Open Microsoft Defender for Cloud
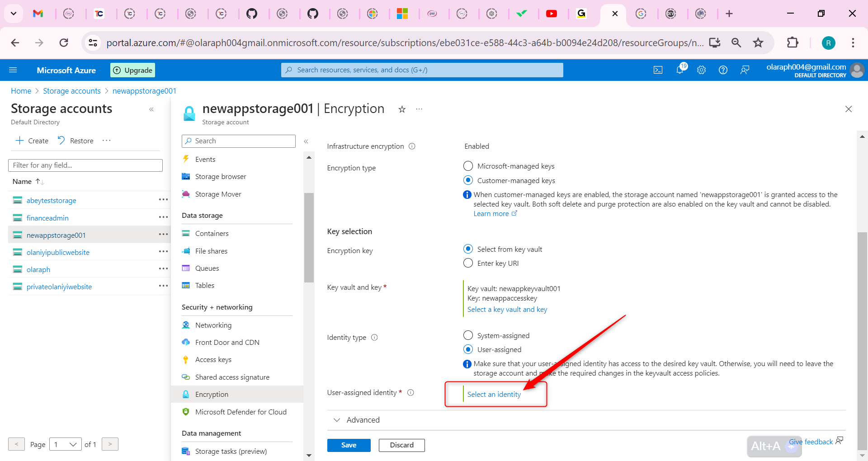 pyautogui.click(x=241, y=412)
